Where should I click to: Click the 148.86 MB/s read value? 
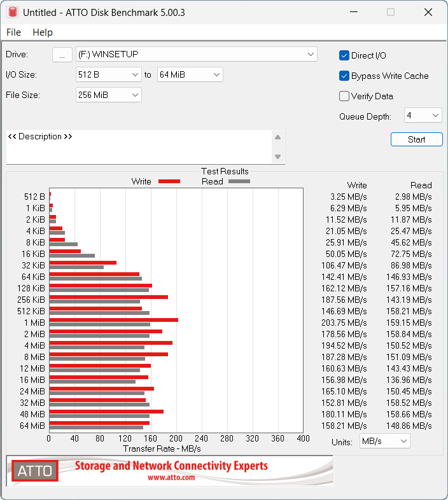click(x=409, y=426)
